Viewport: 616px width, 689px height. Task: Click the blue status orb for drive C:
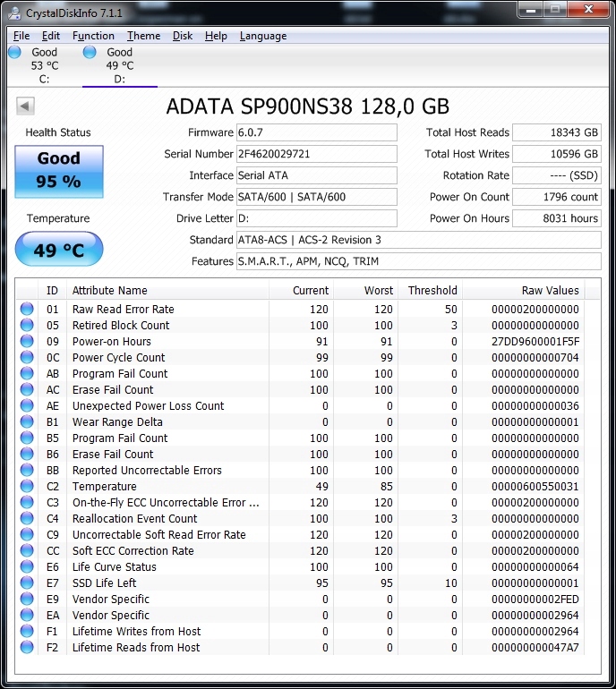click(x=14, y=52)
